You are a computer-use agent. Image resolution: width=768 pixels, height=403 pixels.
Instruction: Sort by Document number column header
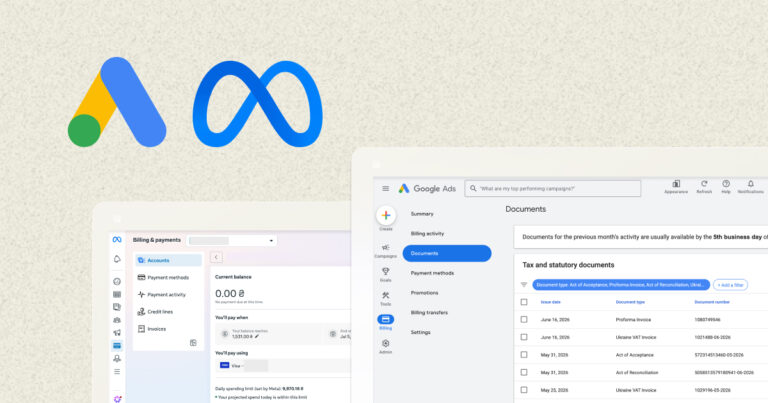[x=712, y=302]
